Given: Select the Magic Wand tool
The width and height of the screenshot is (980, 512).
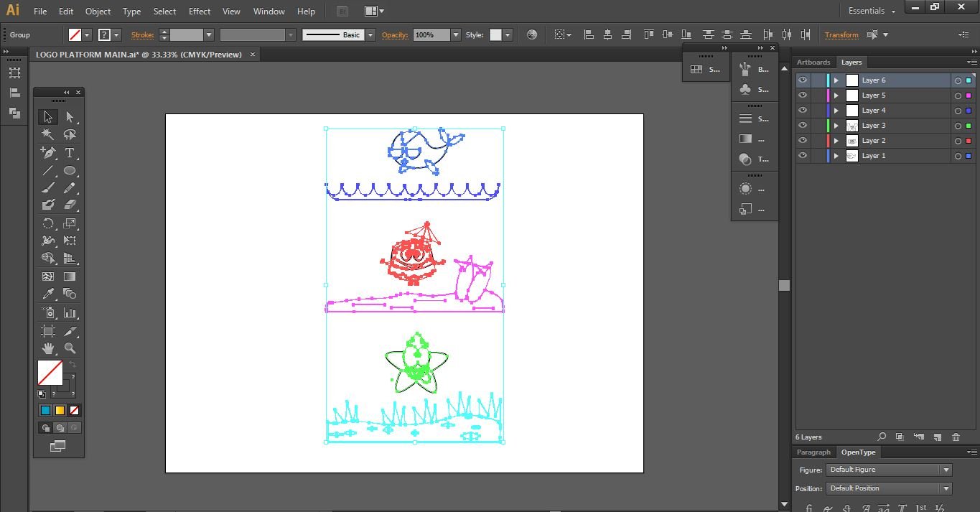Looking at the screenshot, I should pyautogui.click(x=47, y=134).
